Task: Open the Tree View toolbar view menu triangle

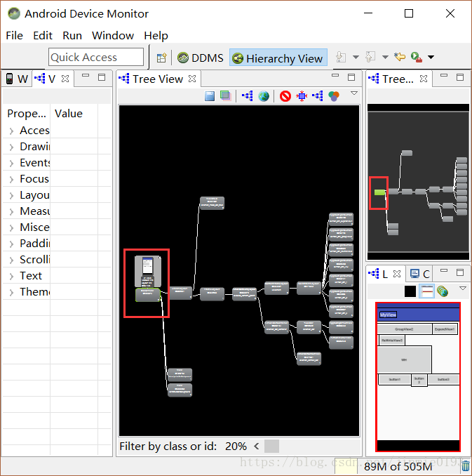Action: pos(354,93)
